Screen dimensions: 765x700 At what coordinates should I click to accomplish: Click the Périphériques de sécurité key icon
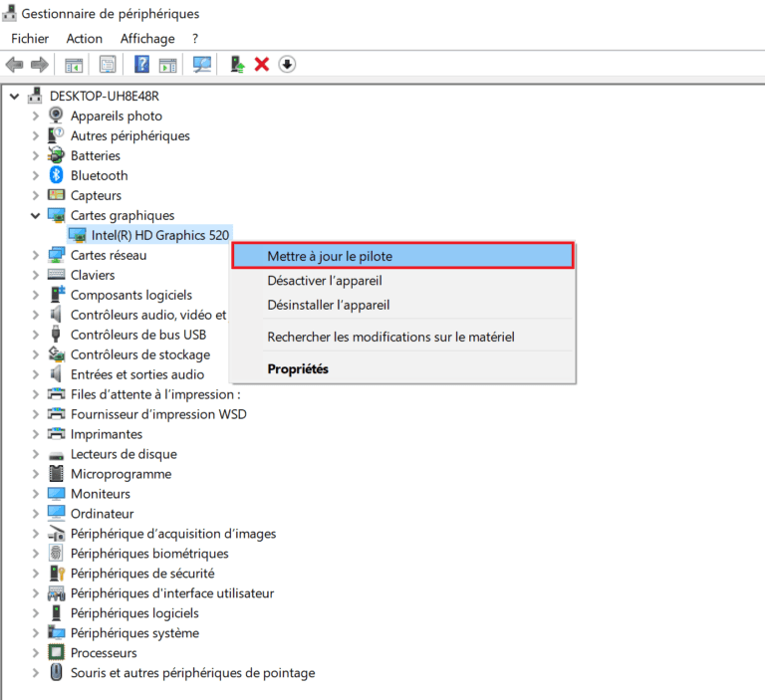tap(57, 573)
